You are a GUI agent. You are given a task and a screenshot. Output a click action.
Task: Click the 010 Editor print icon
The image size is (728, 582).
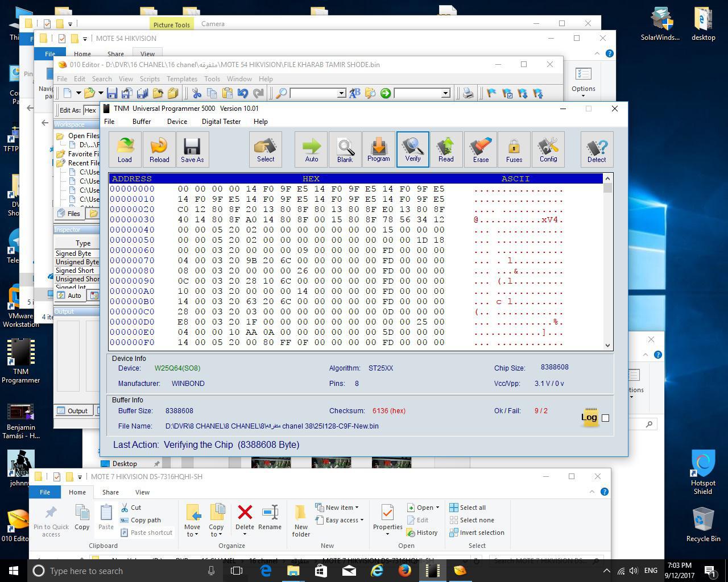(468, 93)
